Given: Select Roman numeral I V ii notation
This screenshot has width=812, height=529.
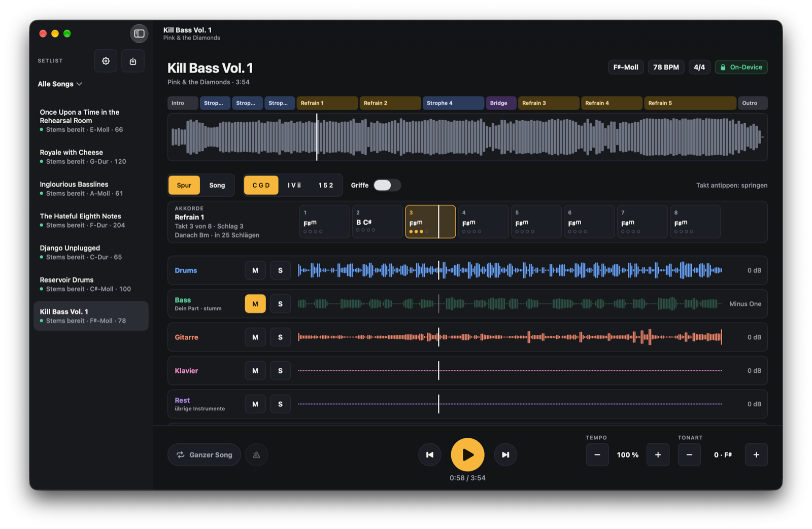Looking at the screenshot, I should tap(294, 185).
